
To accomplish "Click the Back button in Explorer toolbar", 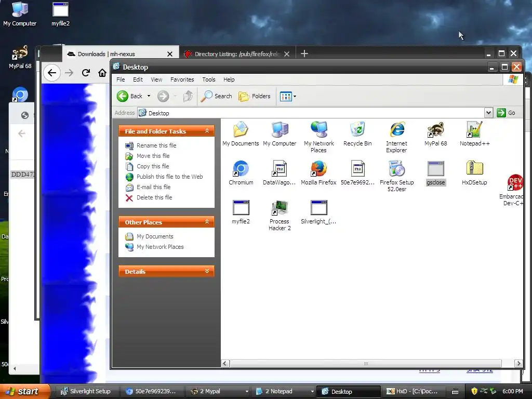I will (x=129, y=96).
